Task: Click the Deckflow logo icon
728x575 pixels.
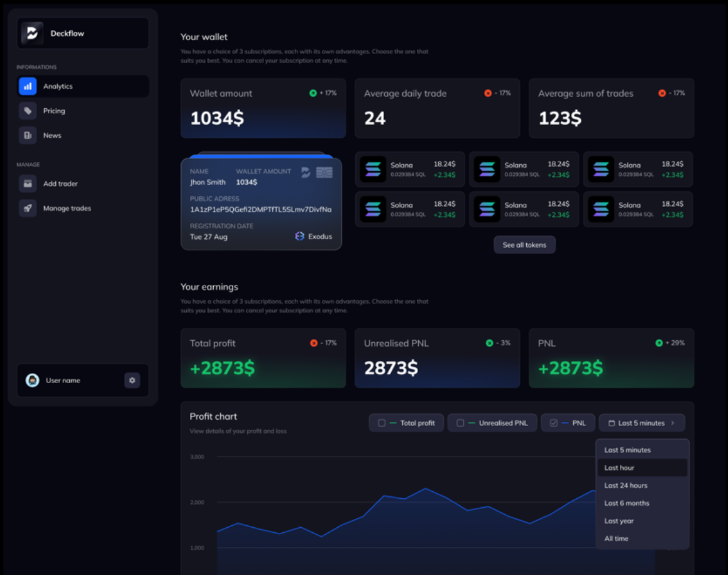Action: (32, 33)
